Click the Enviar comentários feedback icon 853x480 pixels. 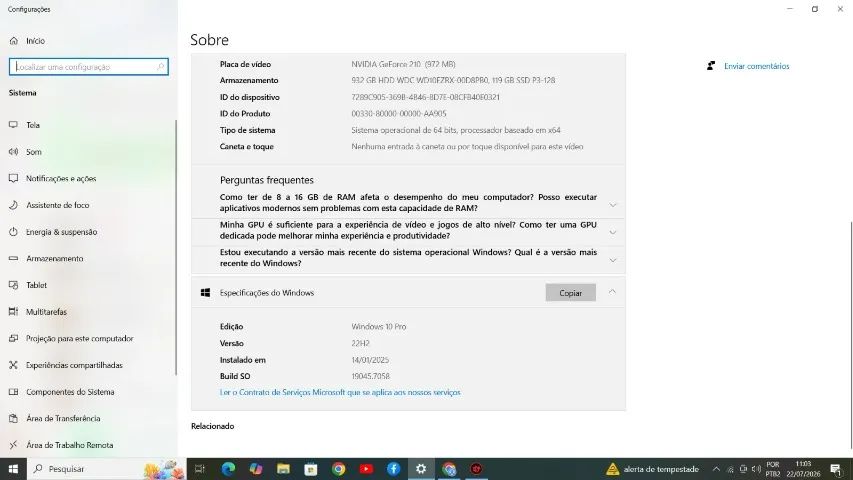click(x=710, y=66)
